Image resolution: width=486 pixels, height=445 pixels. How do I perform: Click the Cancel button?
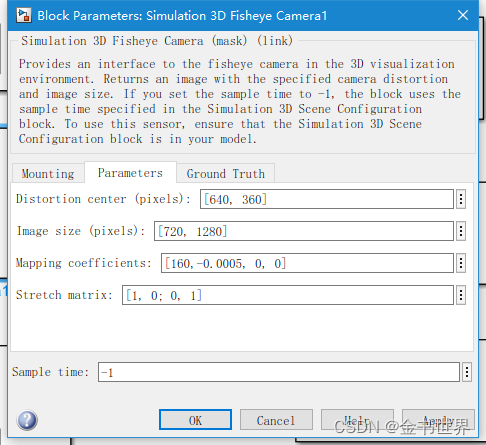click(x=276, y=420)
